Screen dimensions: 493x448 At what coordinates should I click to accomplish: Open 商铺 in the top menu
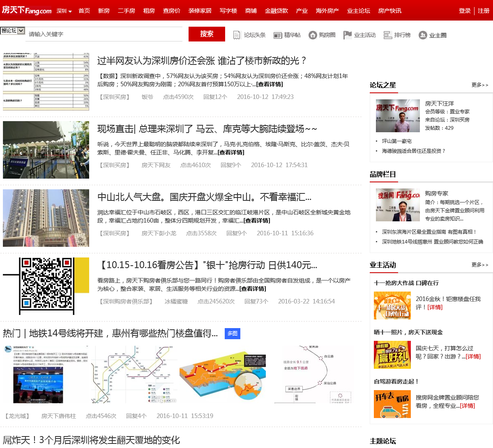point(251,11)
